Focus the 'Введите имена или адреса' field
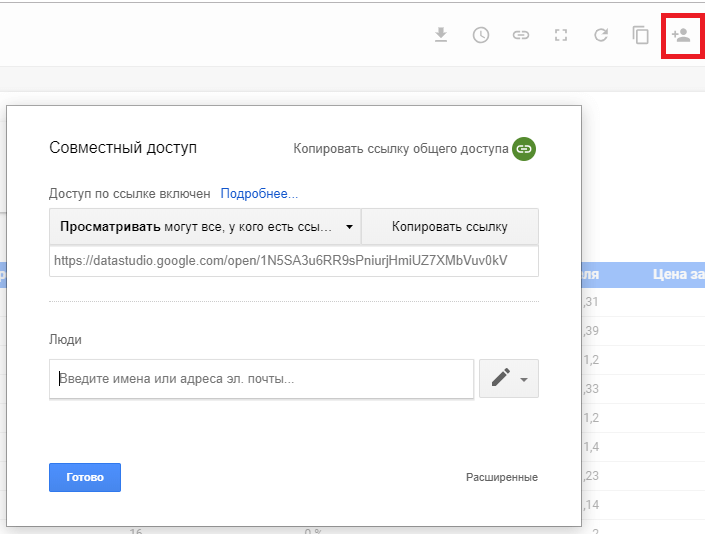The image size is (705, 534). pos(261,379)
